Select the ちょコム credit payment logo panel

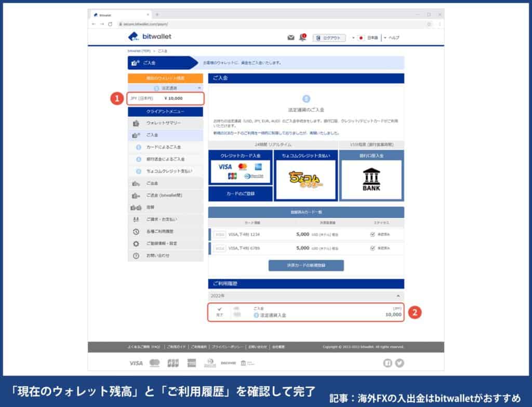pos(305,180)
